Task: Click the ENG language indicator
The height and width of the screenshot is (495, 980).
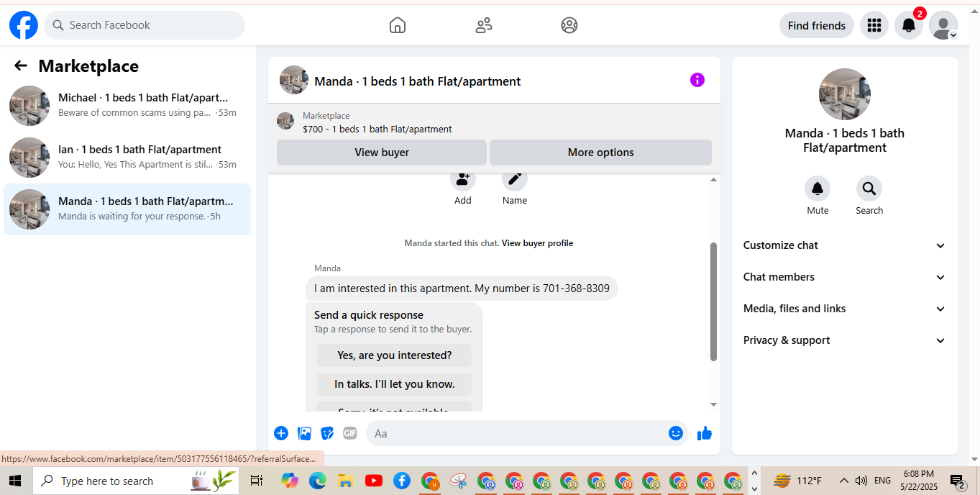Action: click(x=882, y=481)
